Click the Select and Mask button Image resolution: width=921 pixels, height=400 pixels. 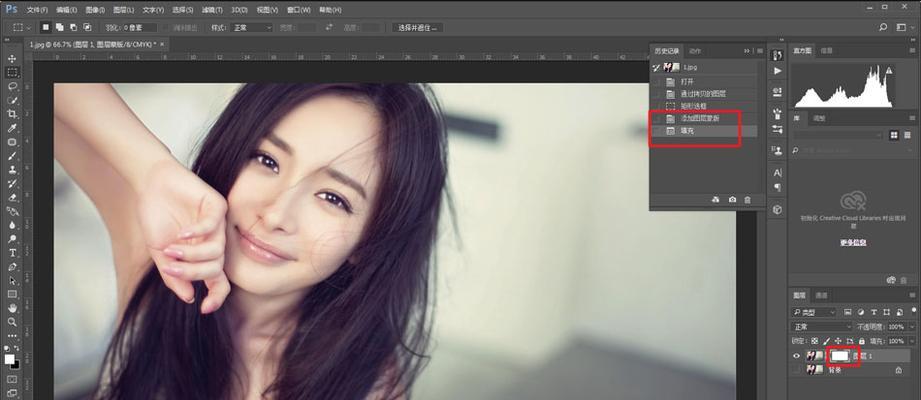[418, 27]
